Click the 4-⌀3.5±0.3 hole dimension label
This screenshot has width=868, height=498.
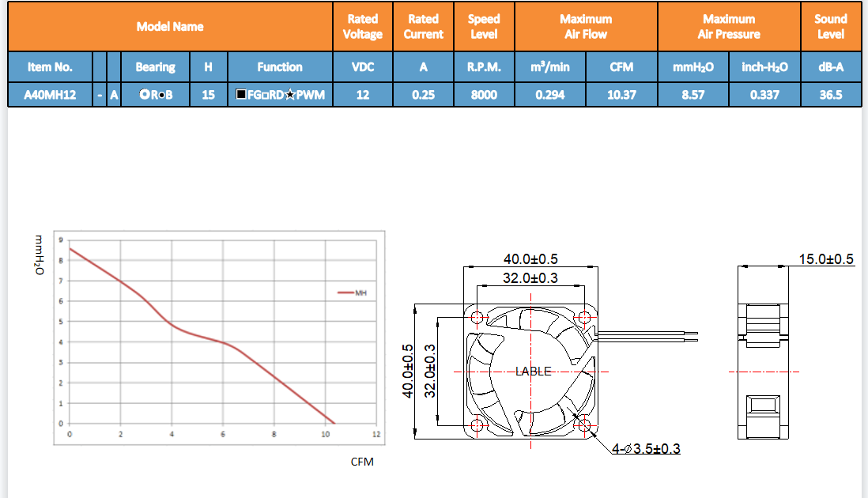(x=646, y=449)
